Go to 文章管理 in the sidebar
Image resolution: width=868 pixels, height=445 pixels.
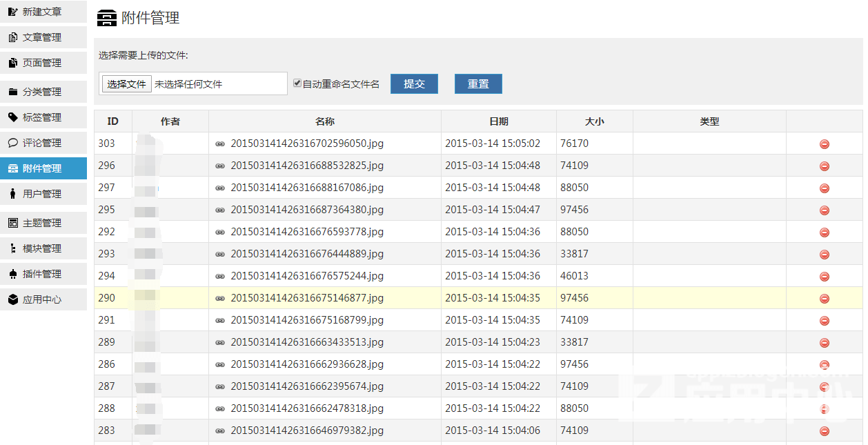pyautogui.click(x=42, y=37)
